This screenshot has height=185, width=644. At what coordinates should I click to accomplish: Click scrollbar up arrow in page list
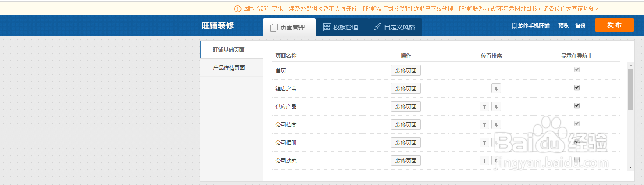[x=630, y=65]
